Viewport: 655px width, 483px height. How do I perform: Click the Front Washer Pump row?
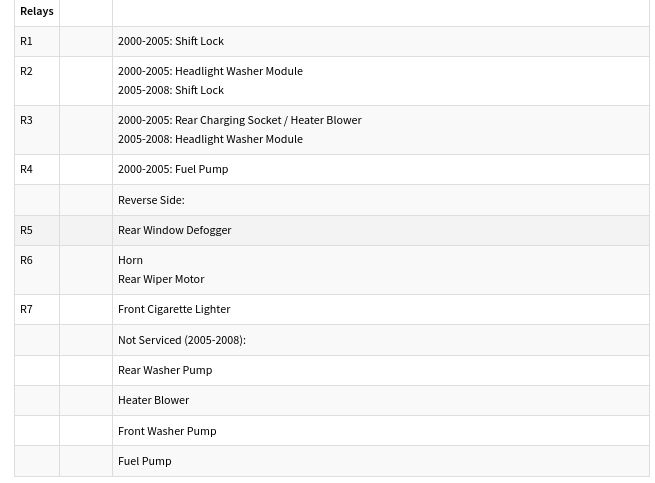click(332, 431)
